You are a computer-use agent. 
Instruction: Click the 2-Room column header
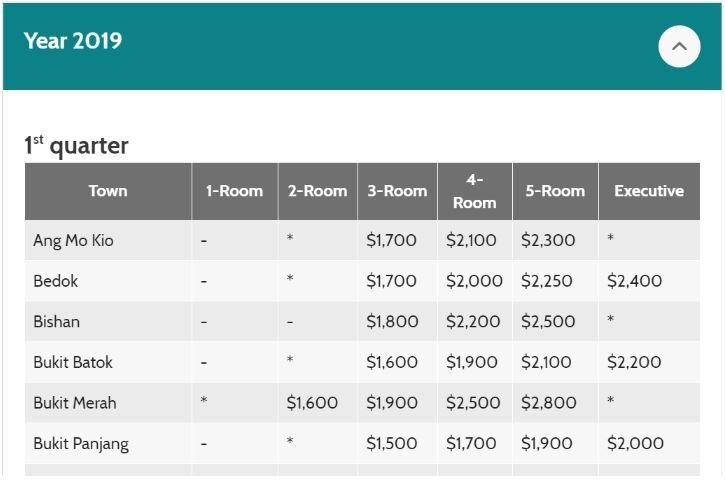pos(318,191)
